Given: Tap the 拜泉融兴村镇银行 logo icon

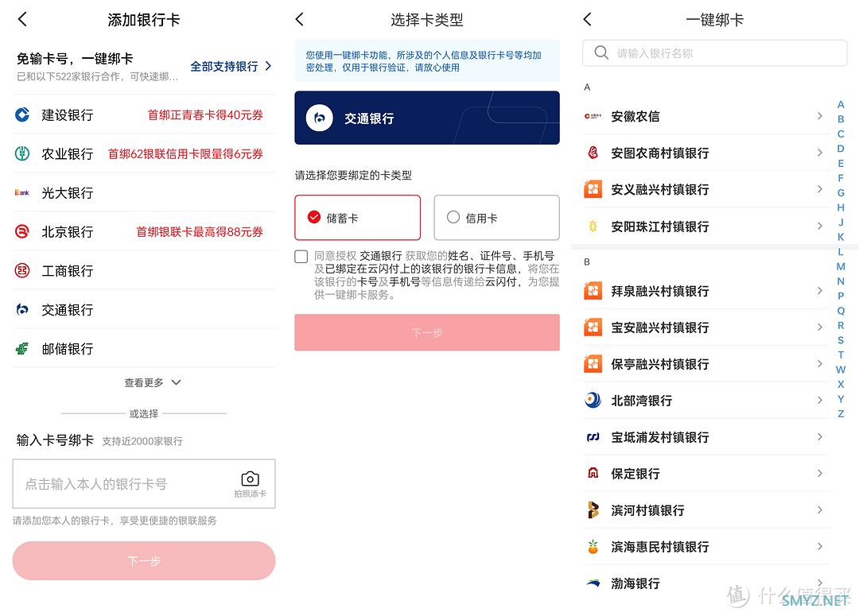Looking at the screenshot, I should [x=593, y=291].
